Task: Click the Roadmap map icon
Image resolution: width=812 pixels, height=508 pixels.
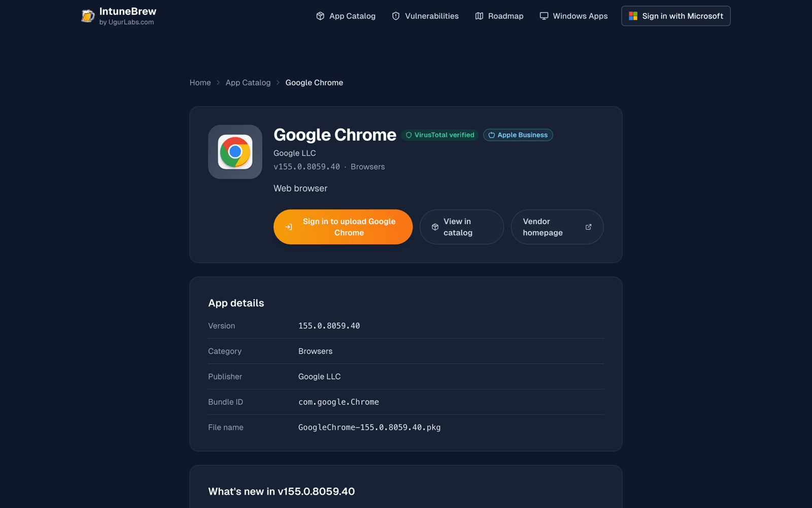Action: coord(479,16)
